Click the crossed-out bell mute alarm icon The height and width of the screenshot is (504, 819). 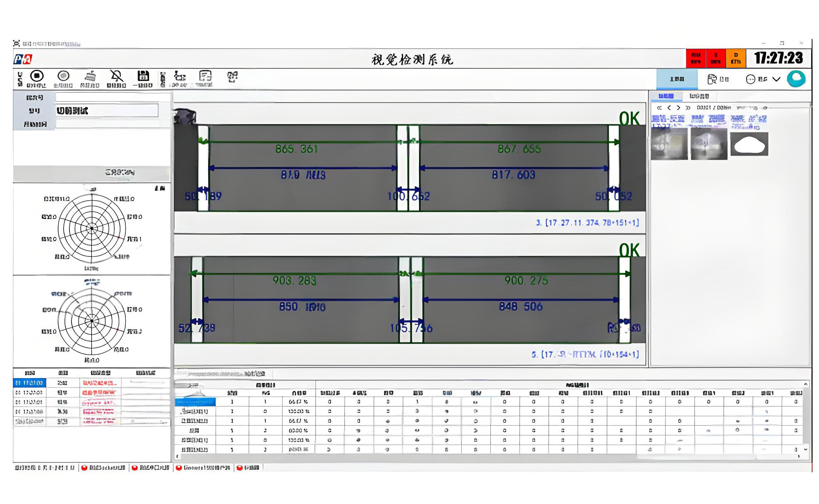point(116,76)
